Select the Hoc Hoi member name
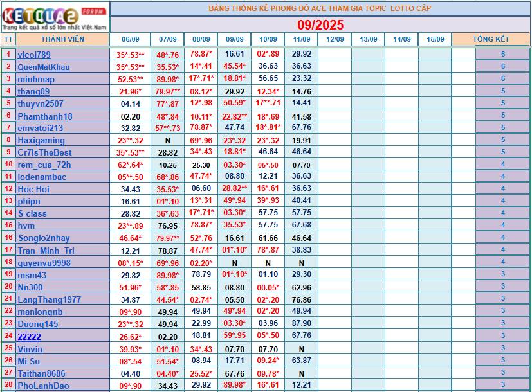532x392 pixels. (x=33, y=189)
